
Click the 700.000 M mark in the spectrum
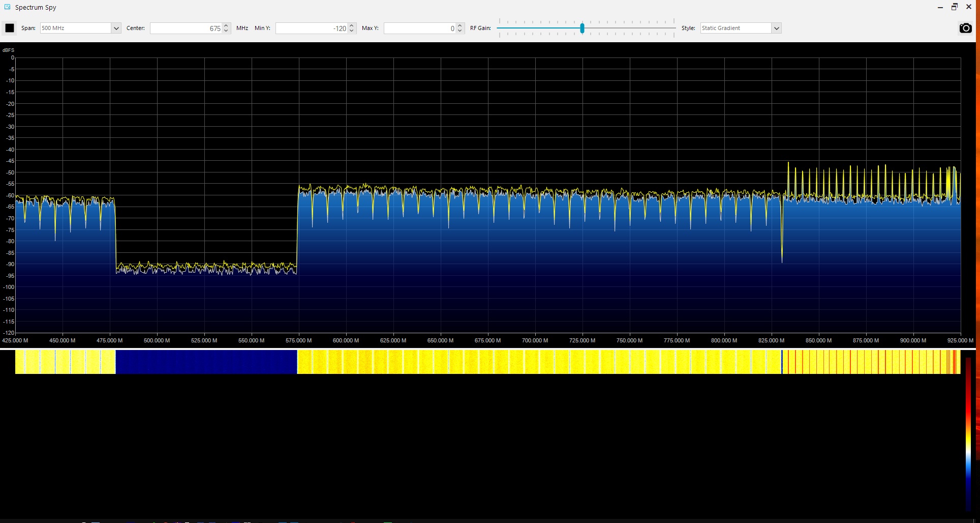[x=535, y=340]
